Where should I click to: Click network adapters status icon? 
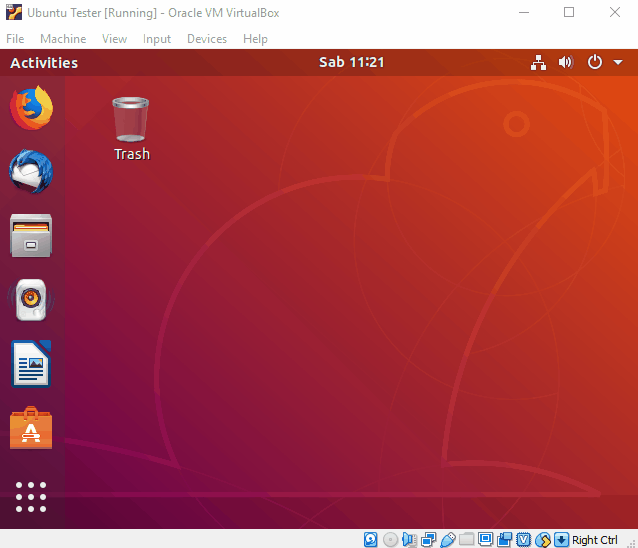(428, 540)
